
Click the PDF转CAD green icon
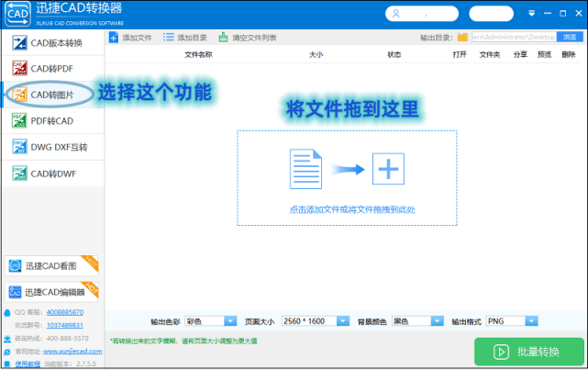point(19,120)
